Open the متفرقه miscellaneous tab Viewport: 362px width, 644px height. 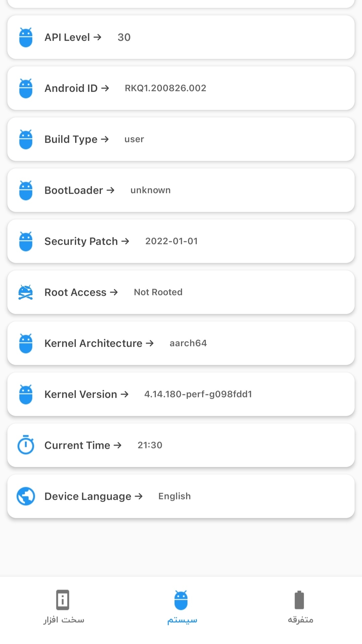coord(300,607)
